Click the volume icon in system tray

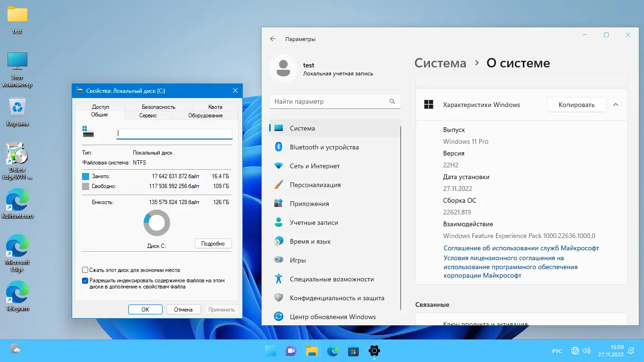click(x=586, y=351)
